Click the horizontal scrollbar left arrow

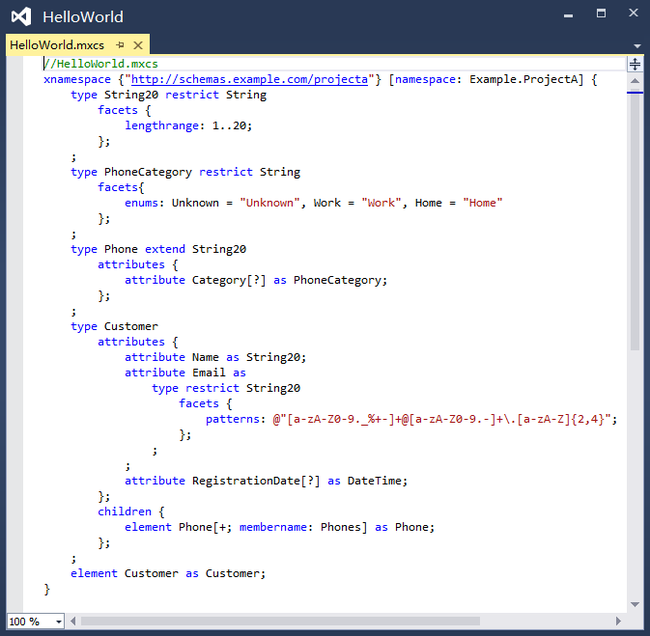(x=73, y=621)
